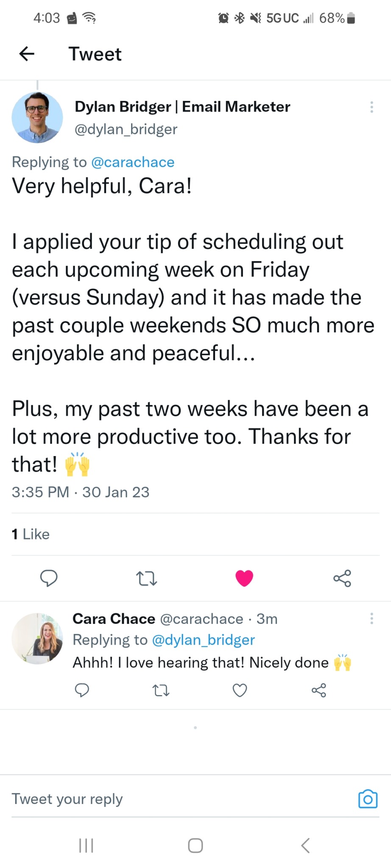Unlike Dylan's tweet with pink heart

pyautogui.click(x=244, y=578)
